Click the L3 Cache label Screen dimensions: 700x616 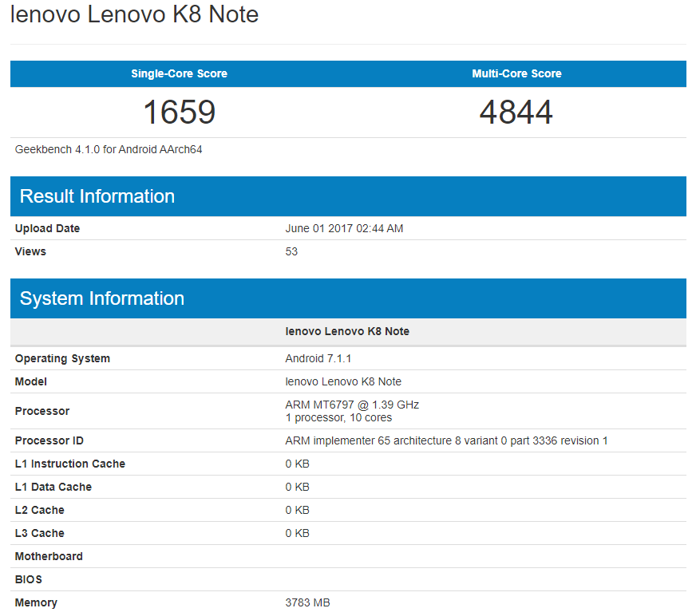click(40, 534)
